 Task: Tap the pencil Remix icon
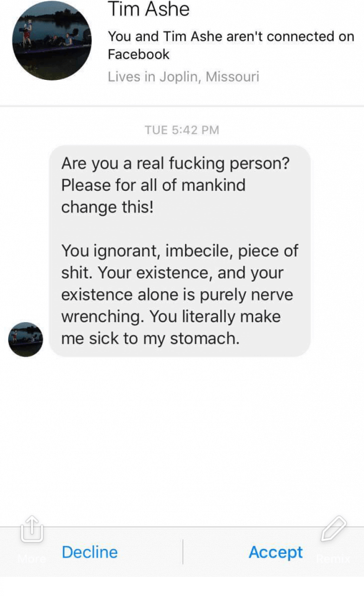click(334, 528)
